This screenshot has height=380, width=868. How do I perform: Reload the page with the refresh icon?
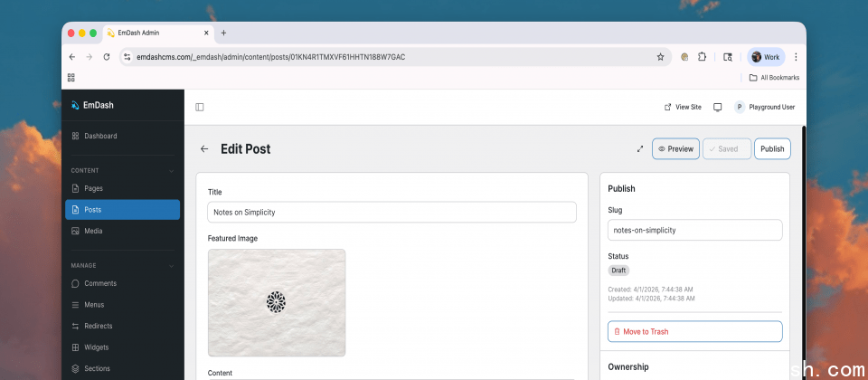(x=107, y=57)
